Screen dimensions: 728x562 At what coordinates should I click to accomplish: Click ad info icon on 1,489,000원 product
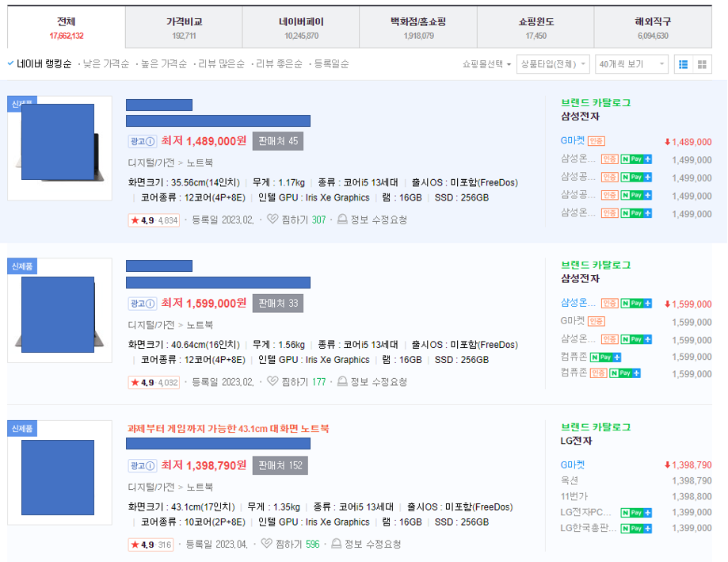coord(151,142)
